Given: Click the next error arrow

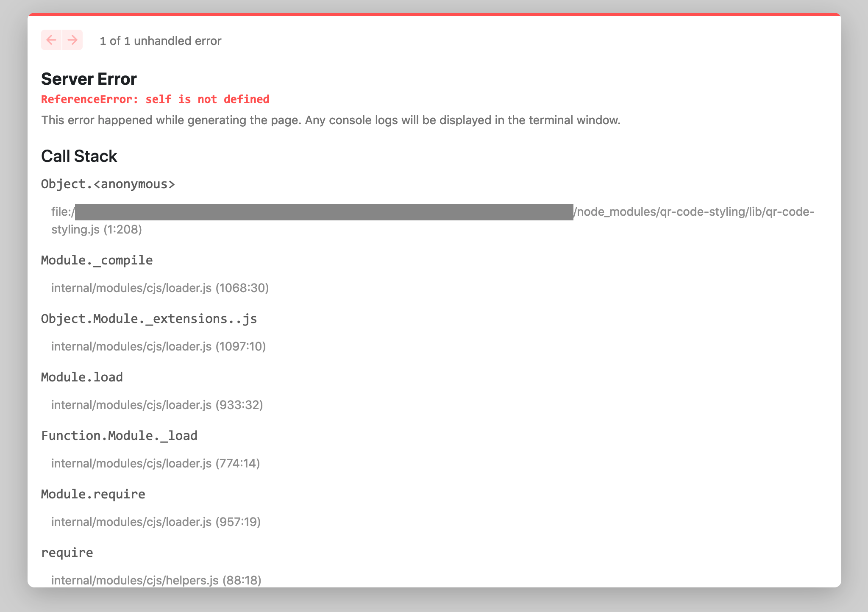Looking at the screenshot, I should tap(72, 40).
